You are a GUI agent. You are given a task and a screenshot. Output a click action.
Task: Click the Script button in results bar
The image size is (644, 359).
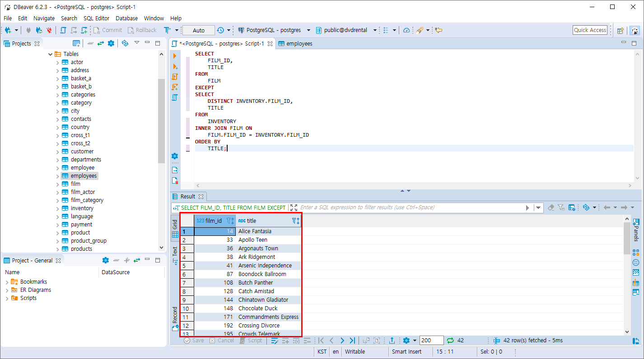tap(251, 341)
